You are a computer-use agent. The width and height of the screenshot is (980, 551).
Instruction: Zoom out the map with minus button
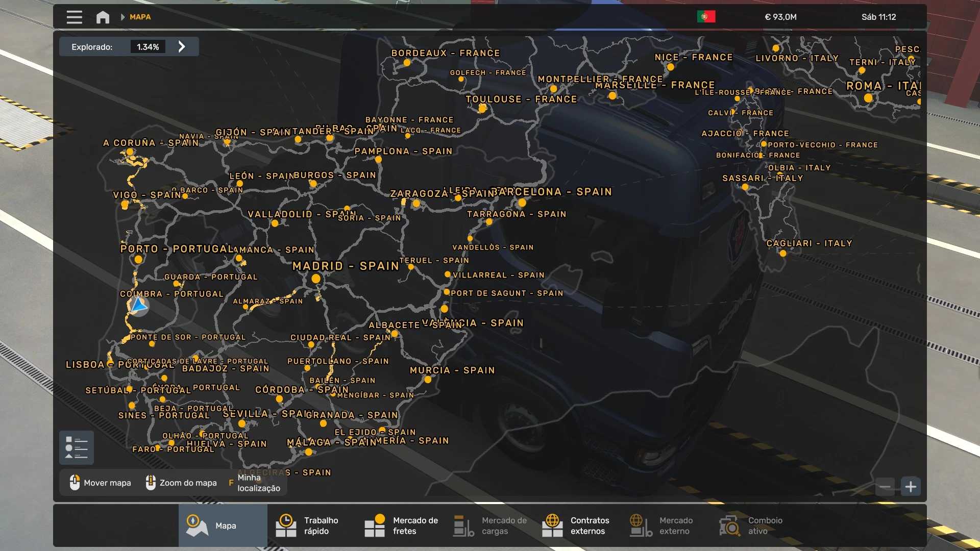(885, 487)
